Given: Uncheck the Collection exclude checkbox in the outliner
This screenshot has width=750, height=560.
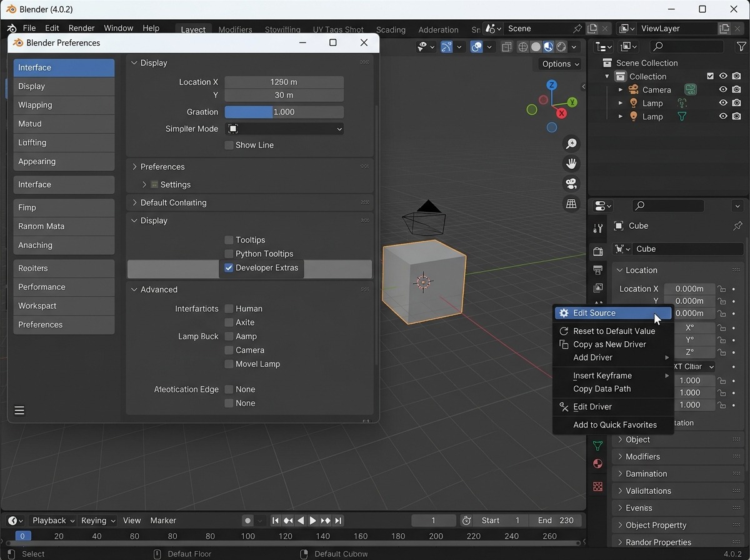Looking at the screenshot, I should [x=710, y=76].
